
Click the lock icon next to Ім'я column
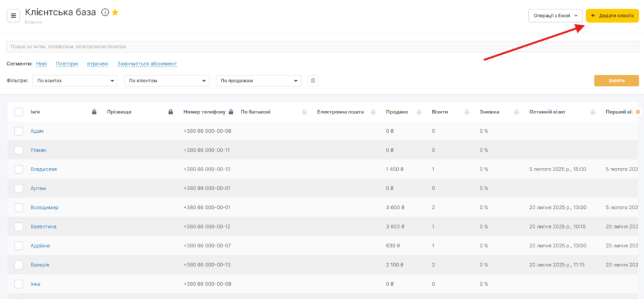[94, 112]
